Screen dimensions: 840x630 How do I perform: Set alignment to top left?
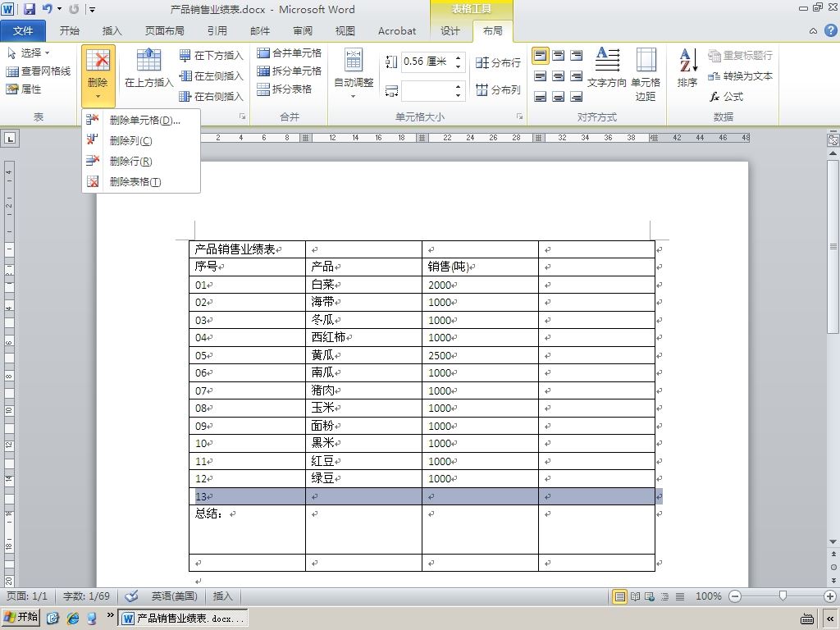click(540, 55)
